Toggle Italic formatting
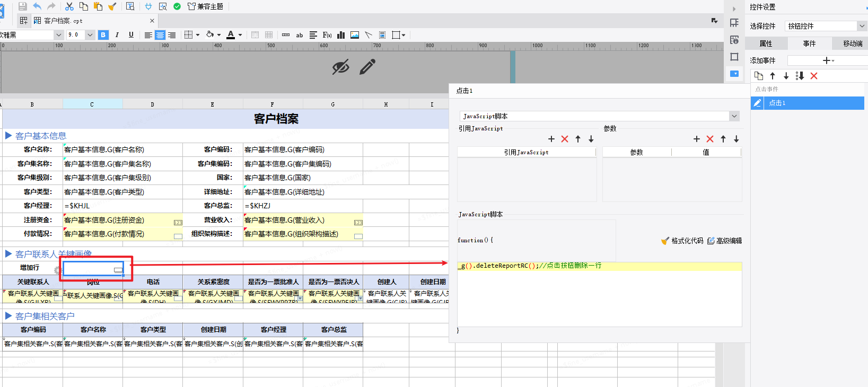 (x=117, y=35)
